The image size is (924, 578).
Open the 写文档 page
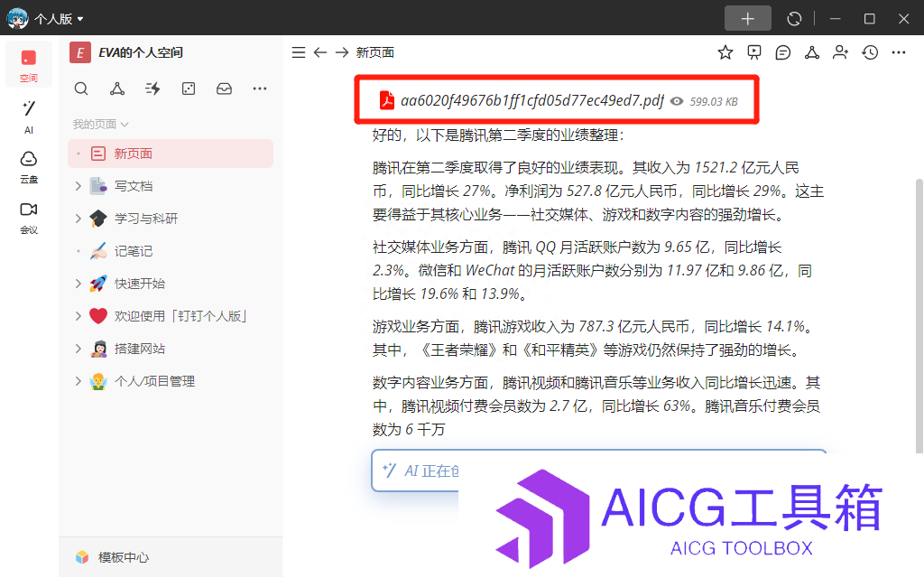point(134,186)
